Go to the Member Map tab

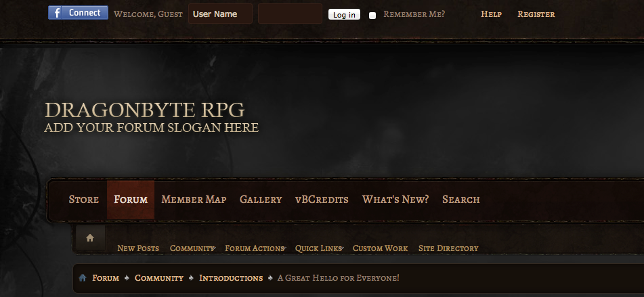194,200
